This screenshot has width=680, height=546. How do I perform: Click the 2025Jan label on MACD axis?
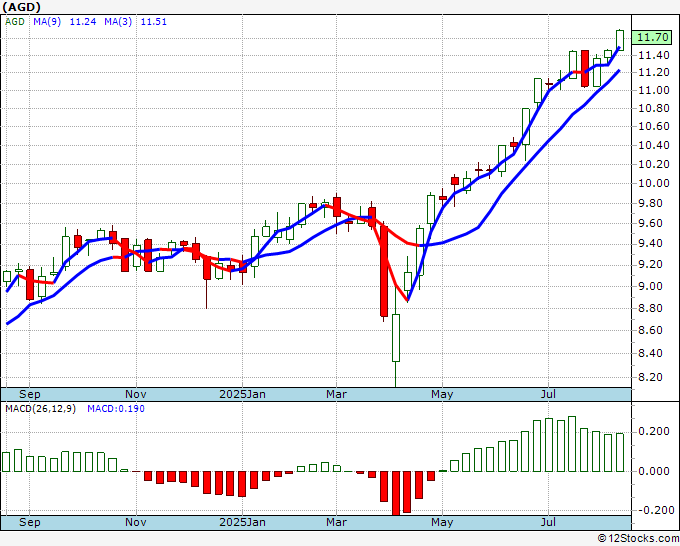(x=242, y=522)
